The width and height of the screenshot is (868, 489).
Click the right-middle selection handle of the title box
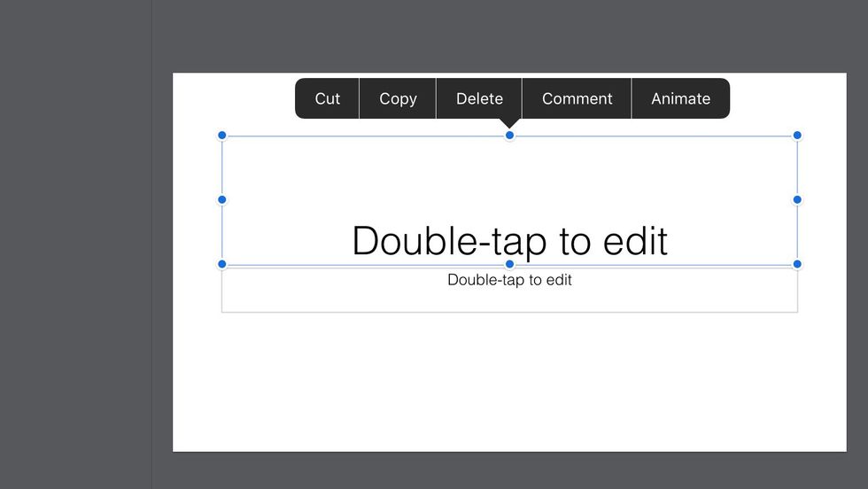[x=797, y=199]
